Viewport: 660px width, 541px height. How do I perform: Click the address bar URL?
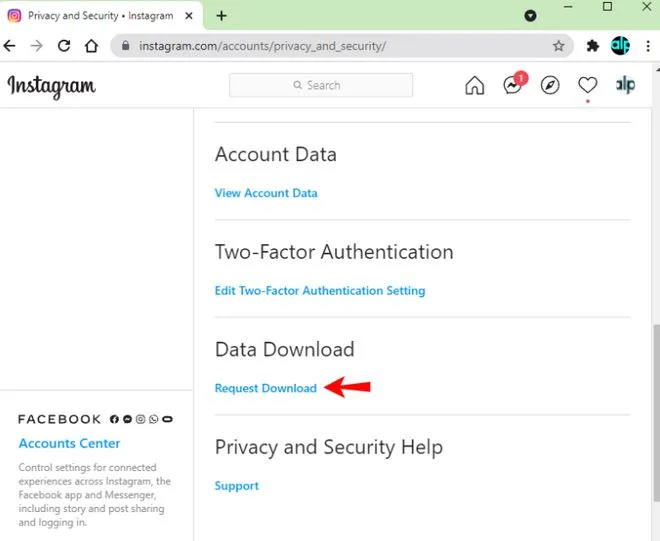pyautogui.click(x=262, y=46)
